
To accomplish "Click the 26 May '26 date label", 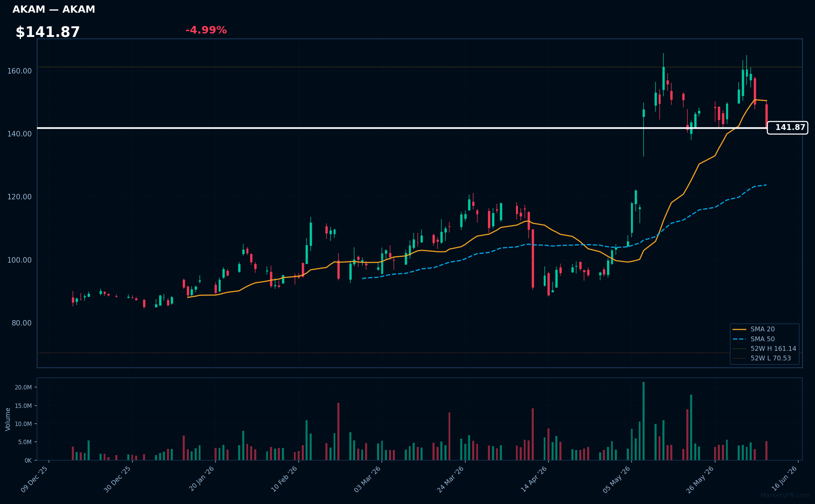I will 700,479.
